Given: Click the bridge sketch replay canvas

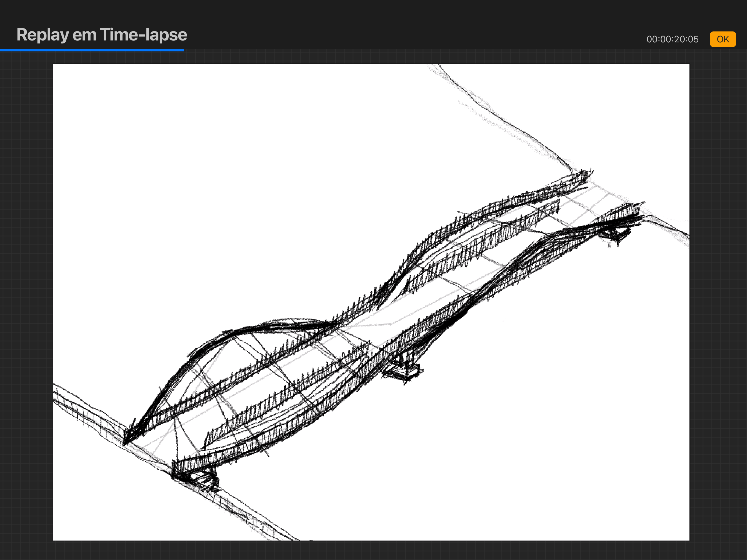Looking at the screenshot, I should click(371, 302).
